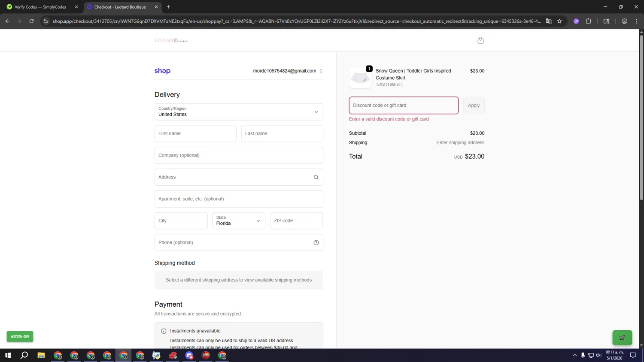Toggle the AUTO: ON button

pos(20,337)
